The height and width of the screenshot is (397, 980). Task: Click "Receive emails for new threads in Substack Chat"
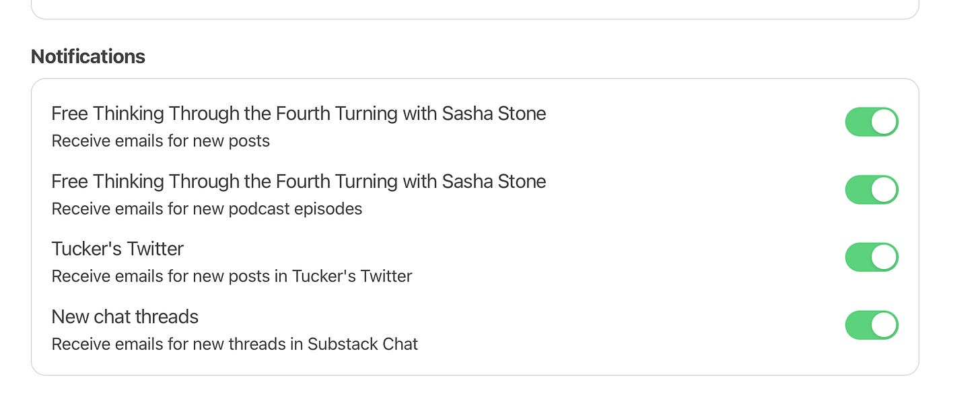[x=234, y=345]
